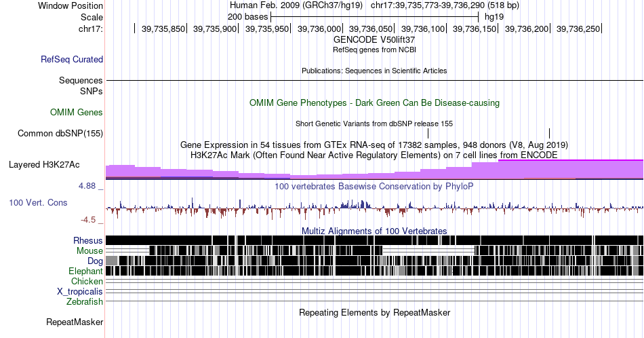Click the Dog alignment bar

click(374, 261)
